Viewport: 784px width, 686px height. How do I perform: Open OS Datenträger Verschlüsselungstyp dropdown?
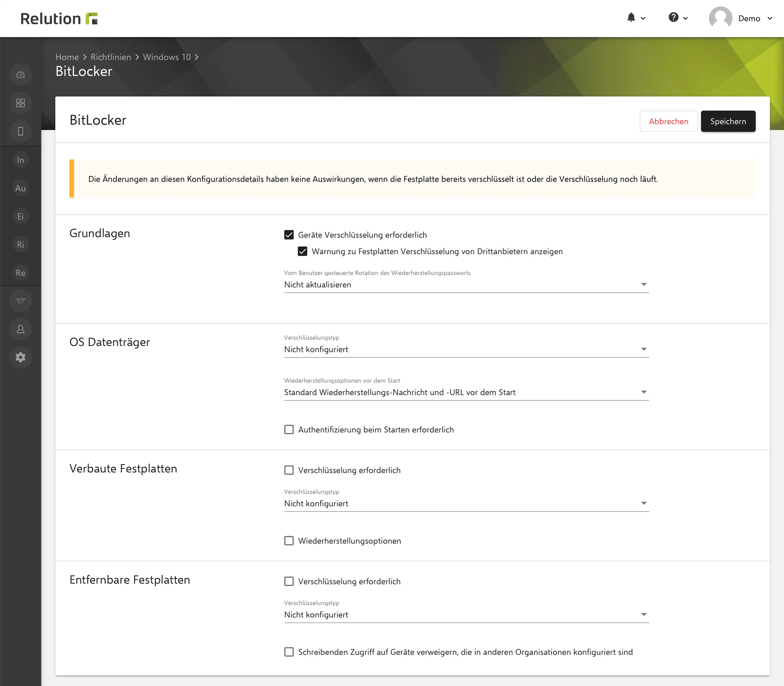[466, 349]
